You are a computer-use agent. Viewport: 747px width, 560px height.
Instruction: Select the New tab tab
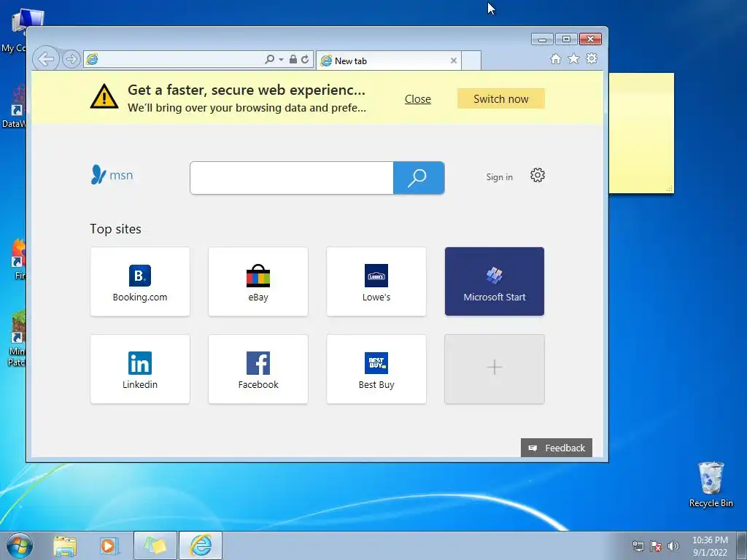click(388, 61)
